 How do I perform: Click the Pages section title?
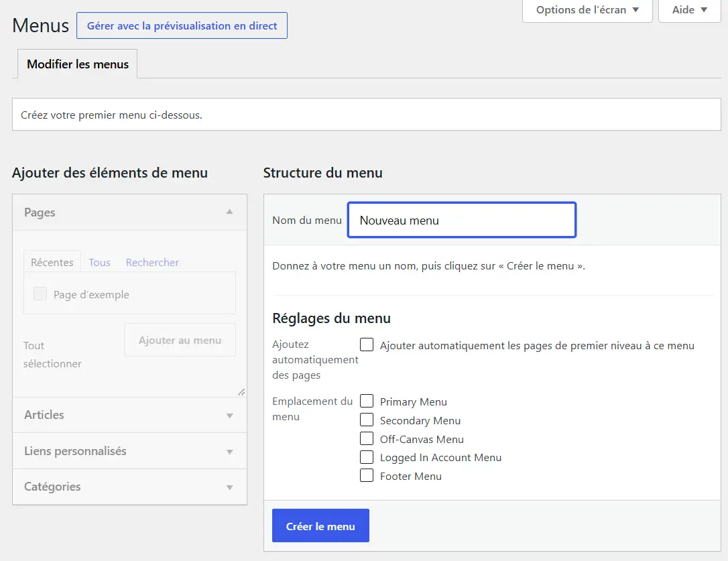tap(40, 212)
